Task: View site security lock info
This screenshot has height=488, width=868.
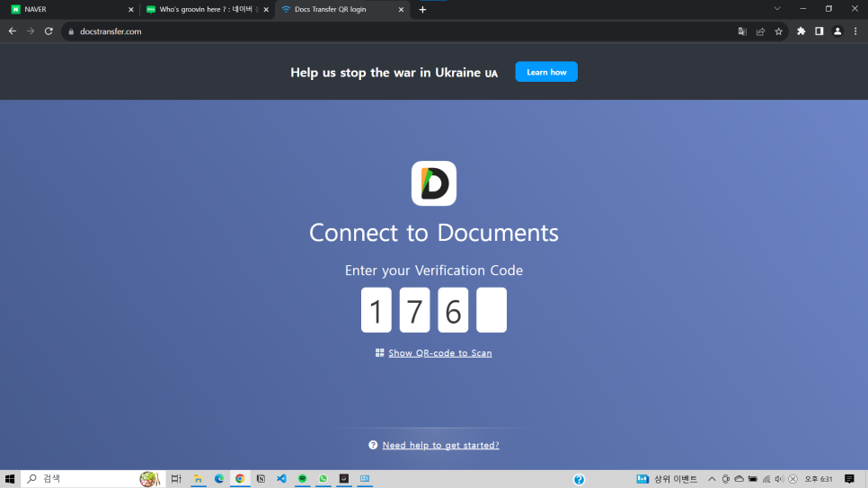Action: [x=71, y=31]
